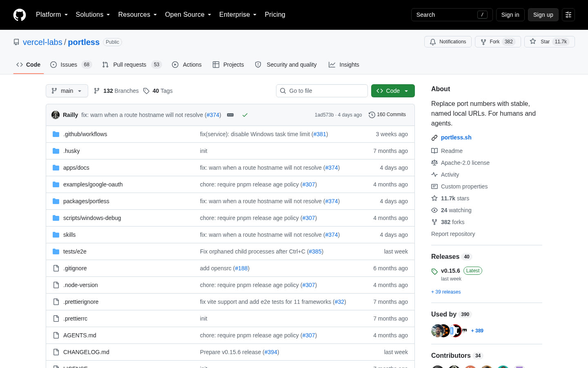Open the green Code dropdown

[393, 91]
